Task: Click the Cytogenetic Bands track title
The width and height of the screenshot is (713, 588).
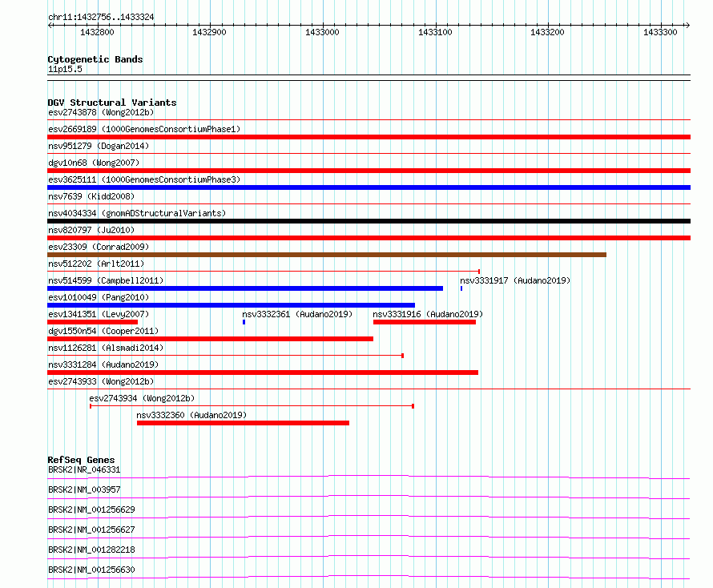Action: [95, 59]
